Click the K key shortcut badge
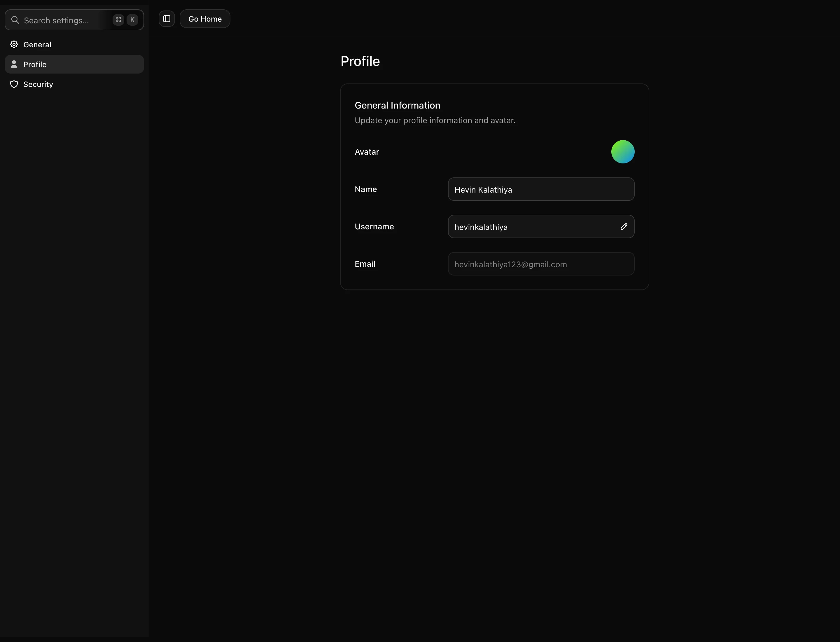Screen dimensions: 840x642 (132, 20)
